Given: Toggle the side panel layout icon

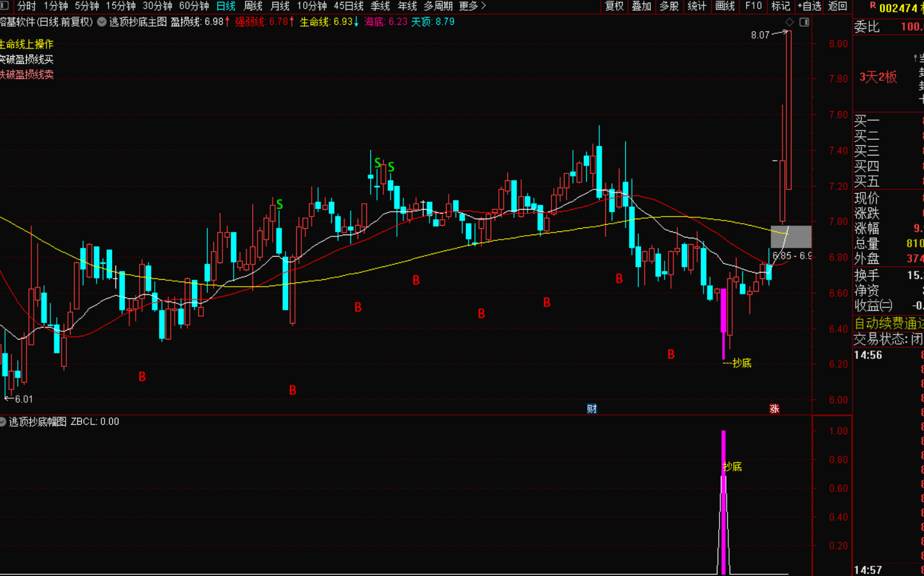Looking at the screenshot, I should tap(804, 22).
